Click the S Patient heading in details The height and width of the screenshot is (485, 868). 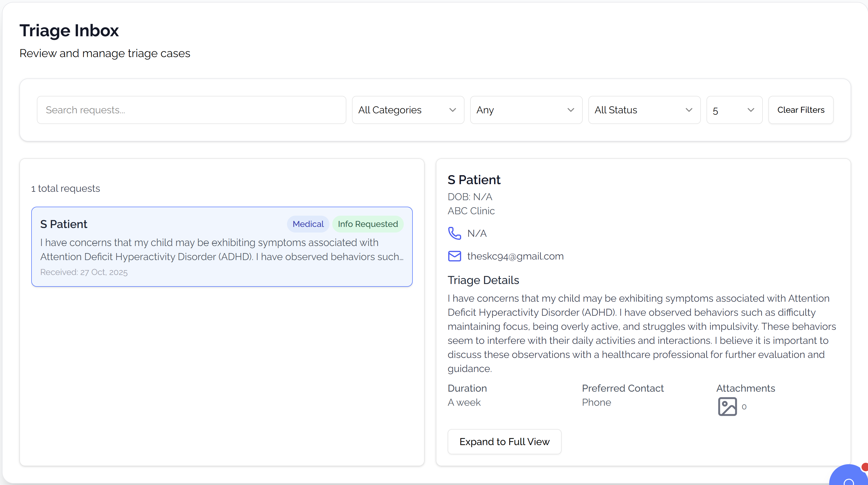click(x=474, y=180)
